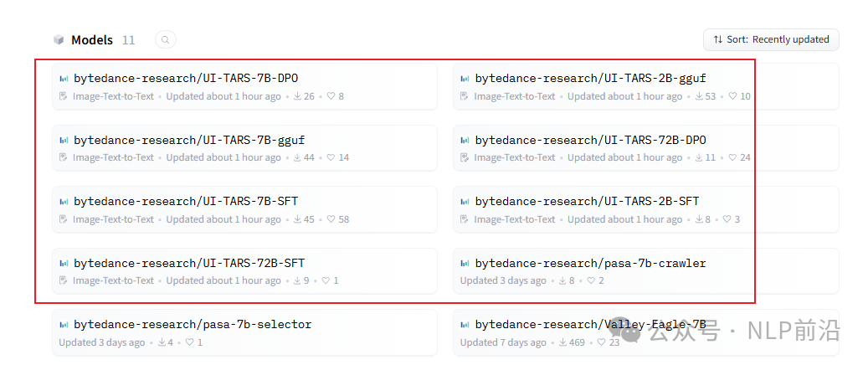Click the Models cube icon
This screenshot has height=365, width=868.
(x=59, y=40)
